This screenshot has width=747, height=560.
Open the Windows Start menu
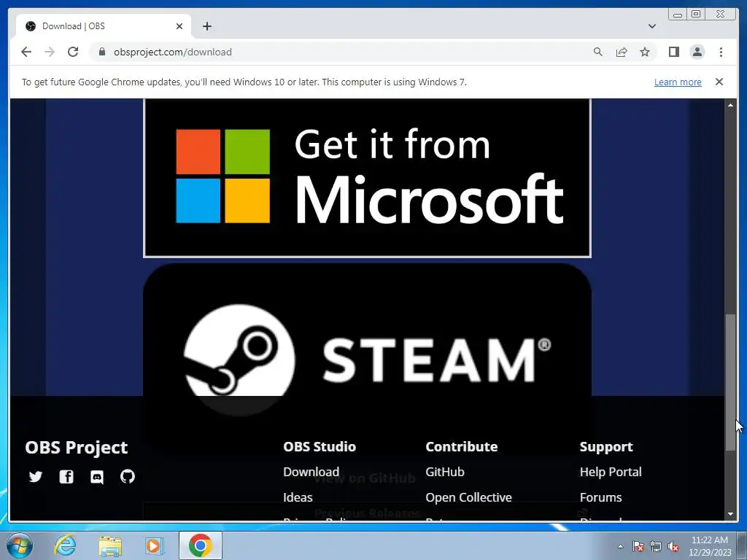(20, 545)
